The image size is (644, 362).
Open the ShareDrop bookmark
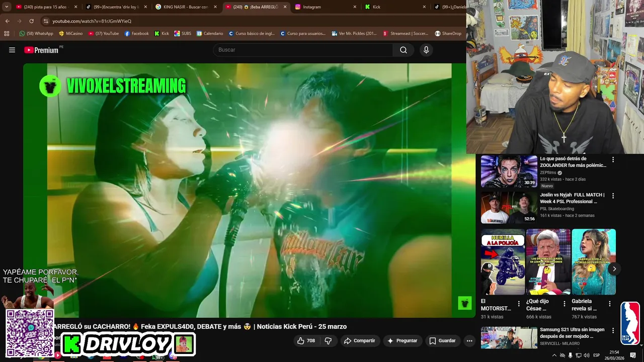click(x=448, y=34)
